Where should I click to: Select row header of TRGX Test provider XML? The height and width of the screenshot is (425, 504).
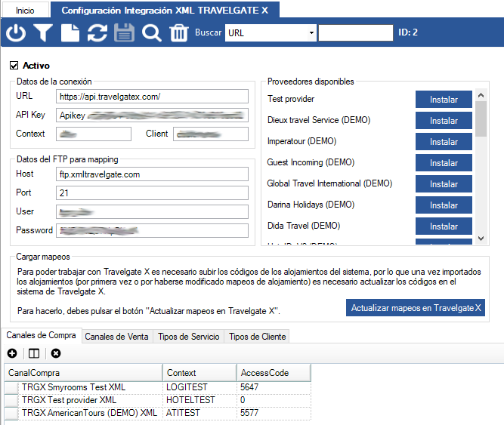click(11, 401)
